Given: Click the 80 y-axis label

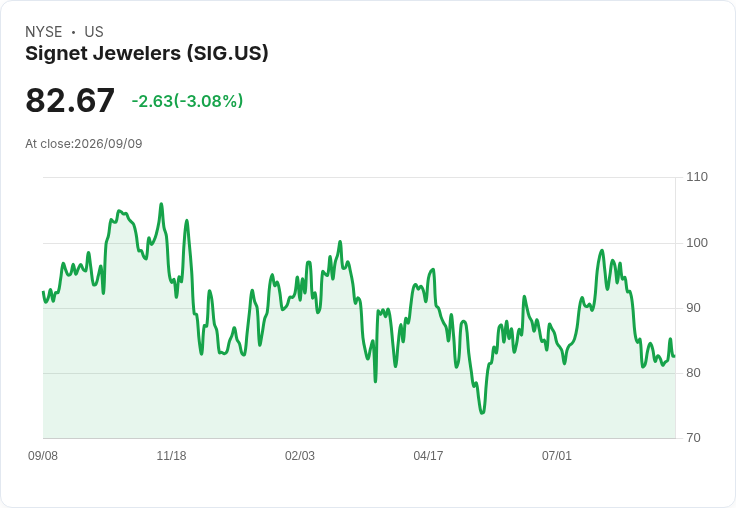Looking at the screenshot, I should point(693,373).
